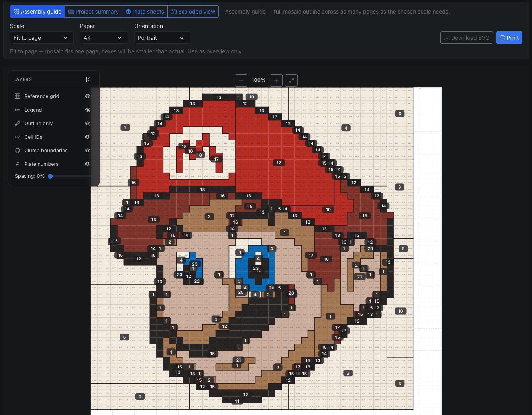This screenshot has width=532, height=415.
Task: Click the Clump boundaries layer label
Action: (46, 150)
